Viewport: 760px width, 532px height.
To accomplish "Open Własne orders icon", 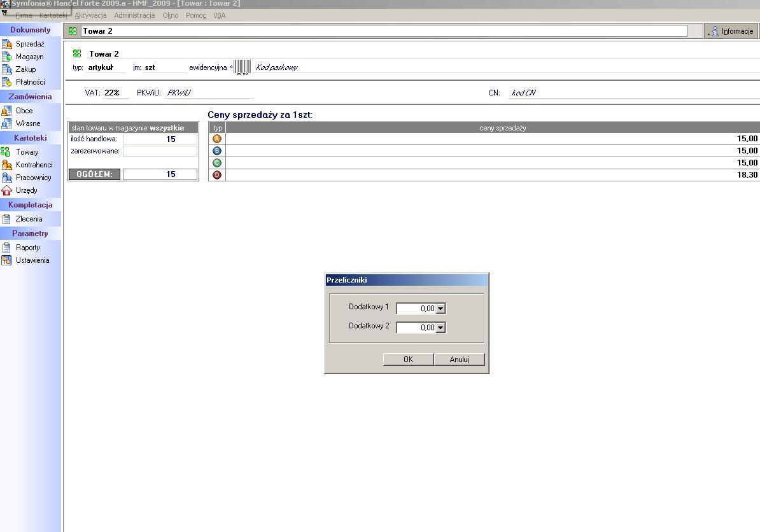I will 7,123.
